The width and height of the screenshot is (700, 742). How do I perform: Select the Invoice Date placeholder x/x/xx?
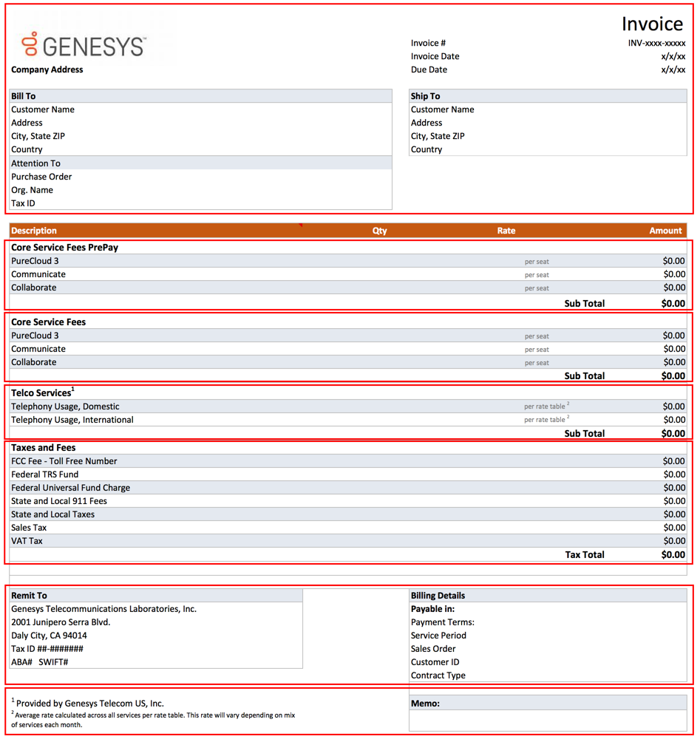(674, 56)
